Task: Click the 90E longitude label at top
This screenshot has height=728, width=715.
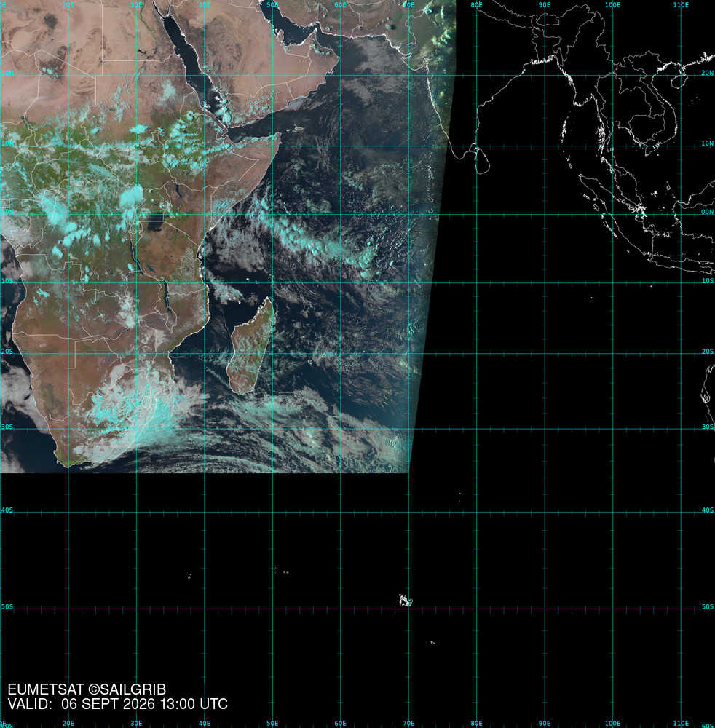Action: tap(544, 4)
